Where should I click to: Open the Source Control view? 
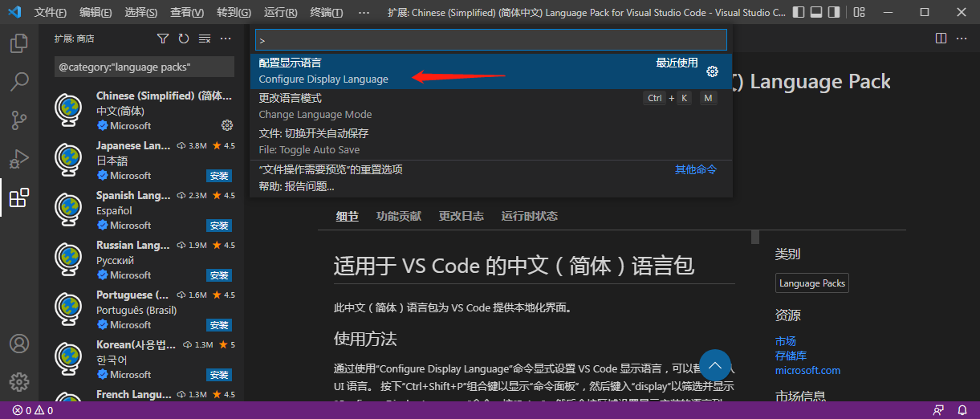point(19,120)
